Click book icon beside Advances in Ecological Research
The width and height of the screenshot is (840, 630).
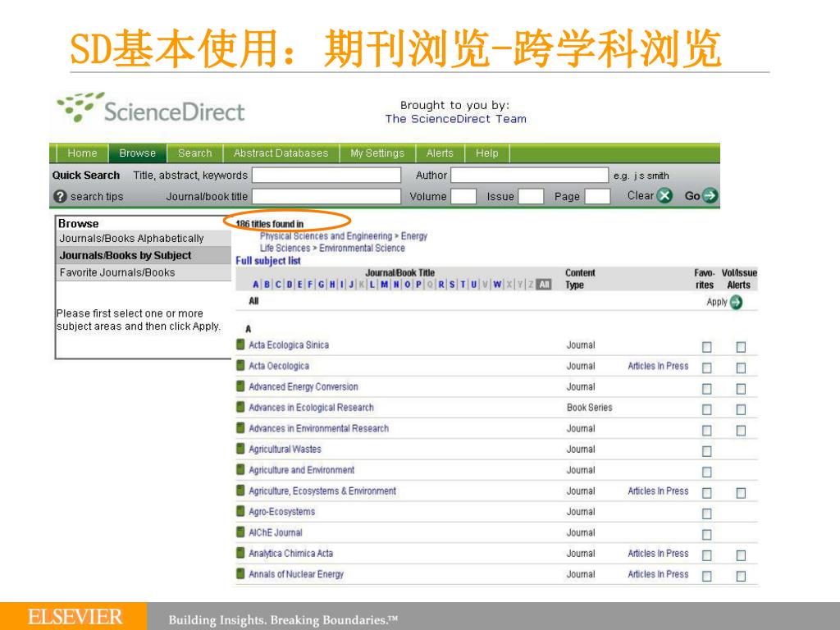240,407
